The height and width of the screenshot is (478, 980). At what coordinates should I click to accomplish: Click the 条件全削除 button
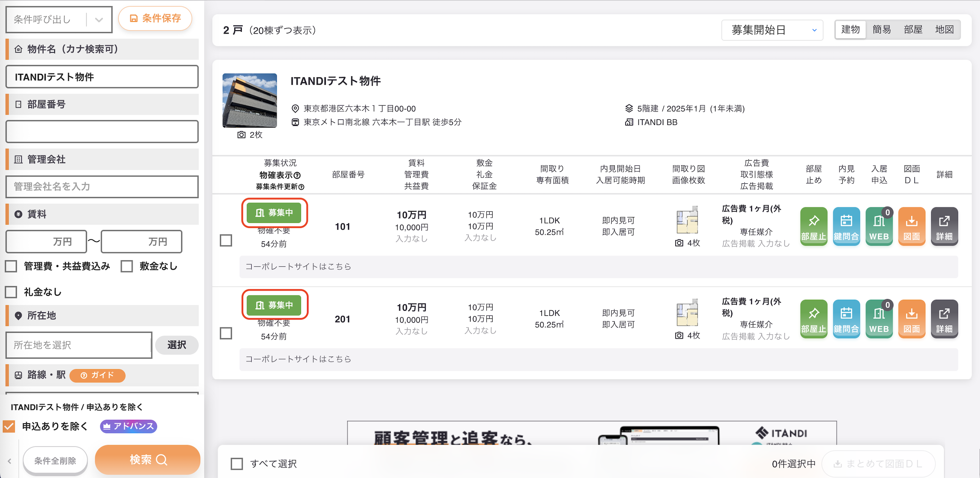point(55,460)
